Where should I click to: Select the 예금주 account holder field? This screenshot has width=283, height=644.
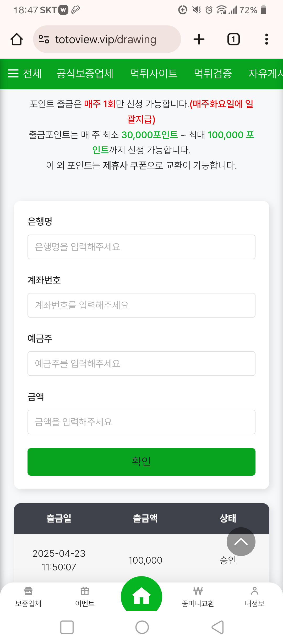141,364
